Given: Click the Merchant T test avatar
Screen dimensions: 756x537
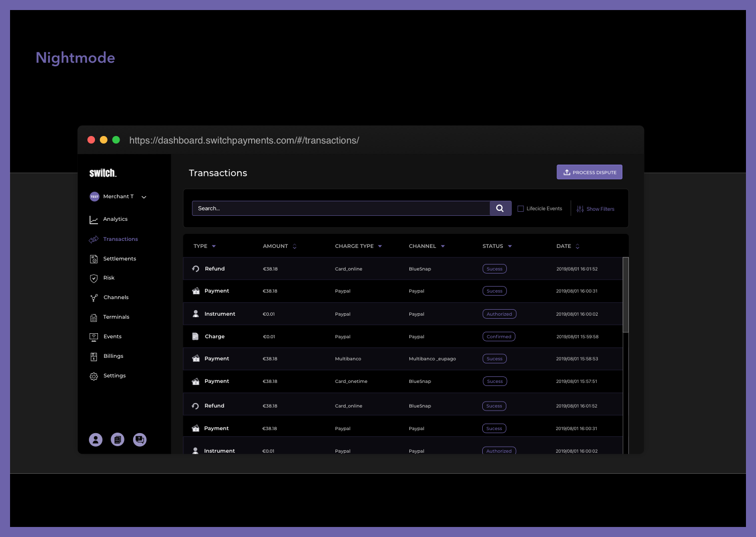Looking at the screenshot, I should 94,197.
